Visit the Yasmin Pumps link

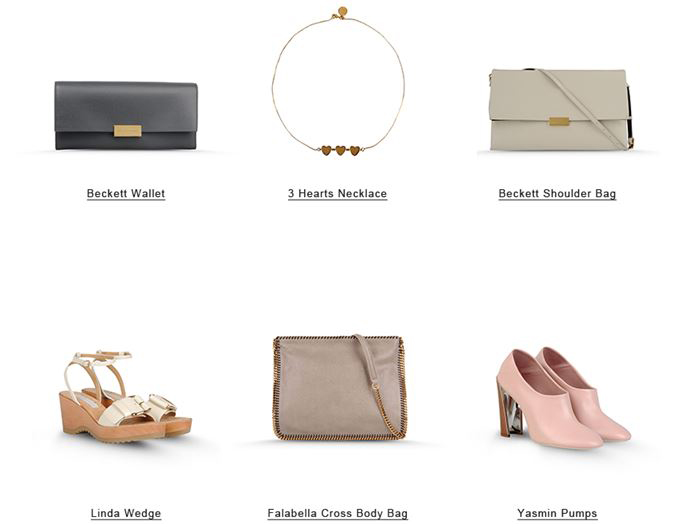557,513
